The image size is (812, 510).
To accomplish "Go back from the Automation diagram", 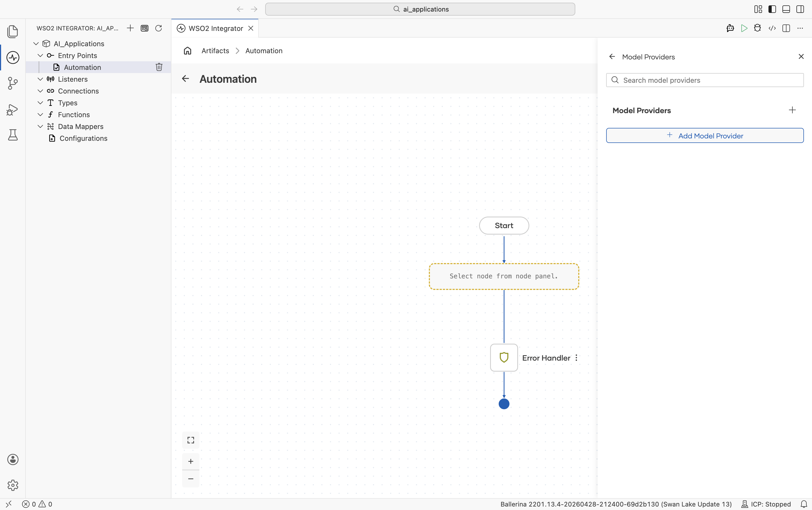I will pos(185,78).
